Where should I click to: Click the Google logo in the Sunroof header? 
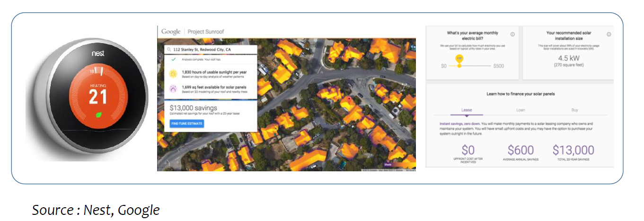pyautogui.click(x=171, y=32)
